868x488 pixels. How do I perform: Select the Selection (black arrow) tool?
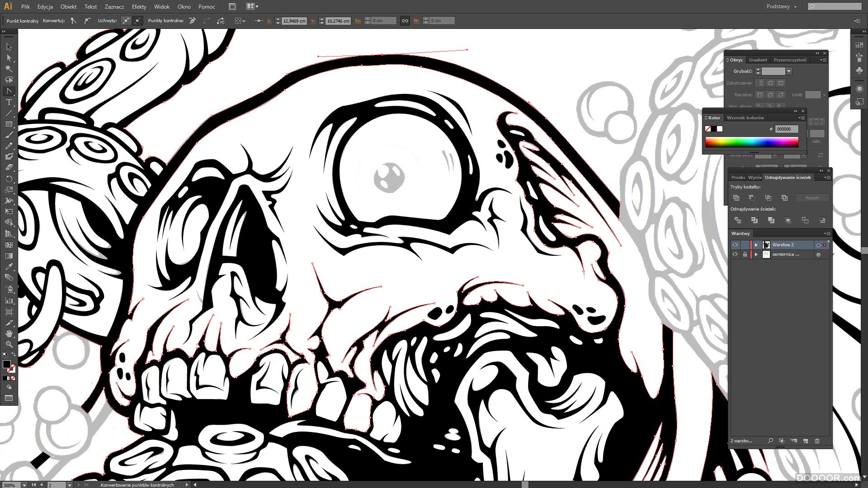pyautogui.click(x=9, y=47)
